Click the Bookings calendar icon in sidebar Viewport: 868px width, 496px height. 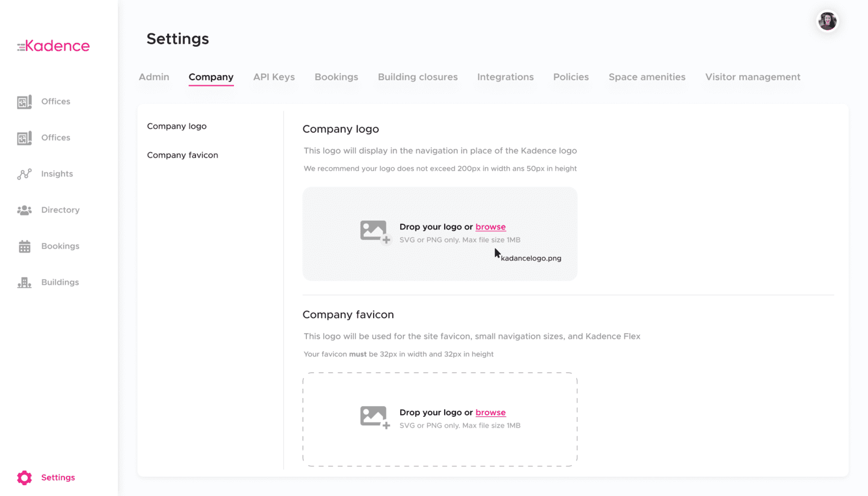[x=24, y=246]
